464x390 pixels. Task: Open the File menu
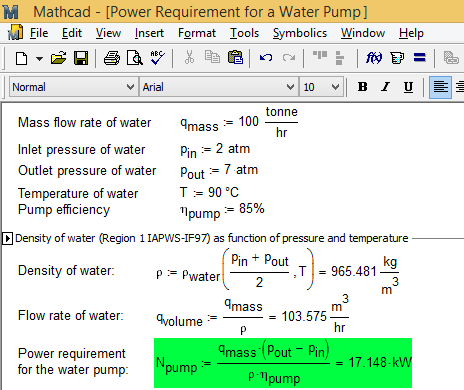click(x=39, y=33)
